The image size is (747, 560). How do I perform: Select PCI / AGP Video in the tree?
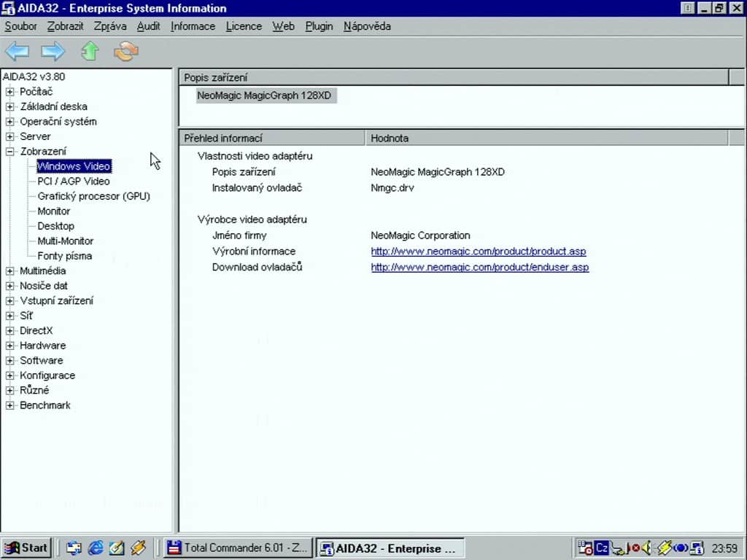pyautogui.click(x=74, y=182)
